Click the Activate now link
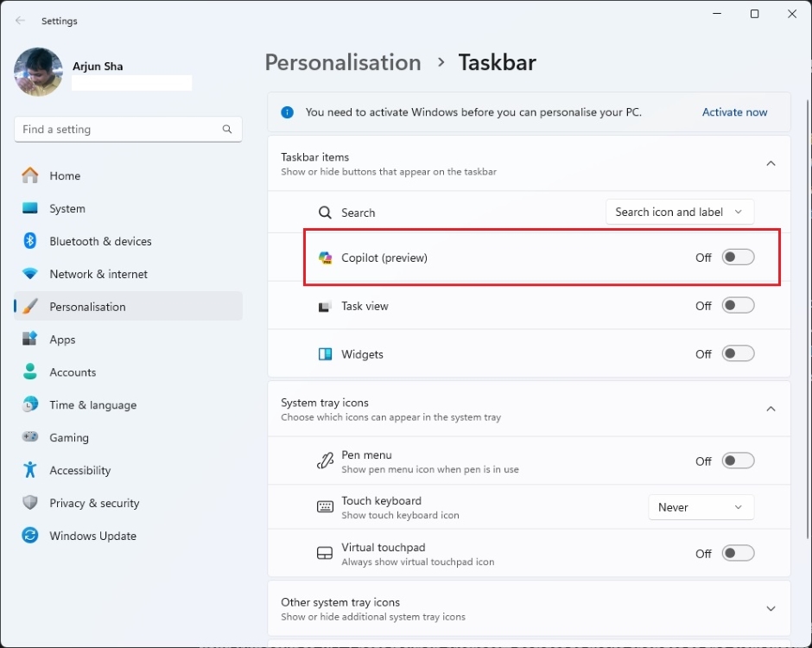The image size is (812, 648). 734,112
